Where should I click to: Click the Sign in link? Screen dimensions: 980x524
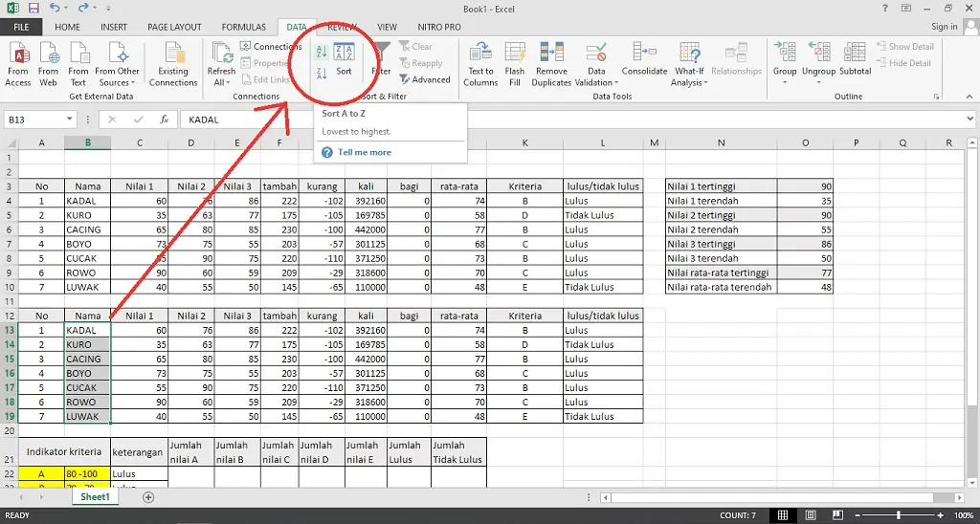click(944, 27)
